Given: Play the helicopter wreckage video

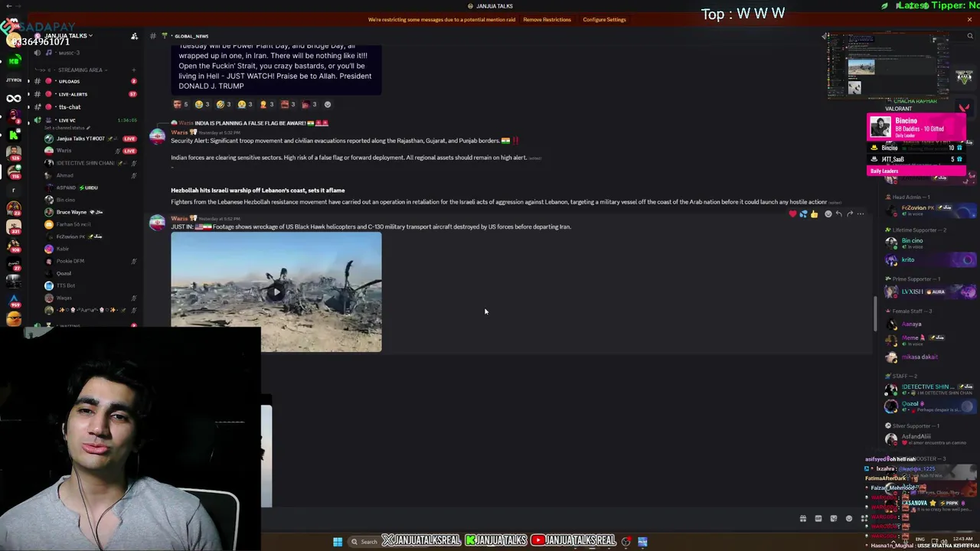Looking at the screenshot, I should pyautogui.click(x=276, y=292).
